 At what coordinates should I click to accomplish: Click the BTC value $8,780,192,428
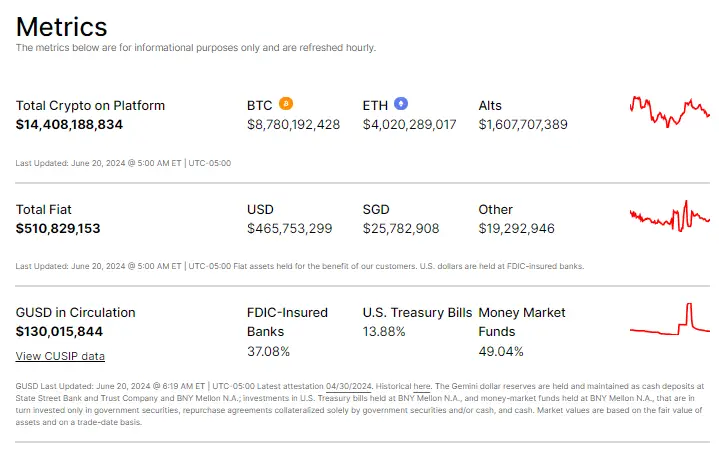coord(293,125)
